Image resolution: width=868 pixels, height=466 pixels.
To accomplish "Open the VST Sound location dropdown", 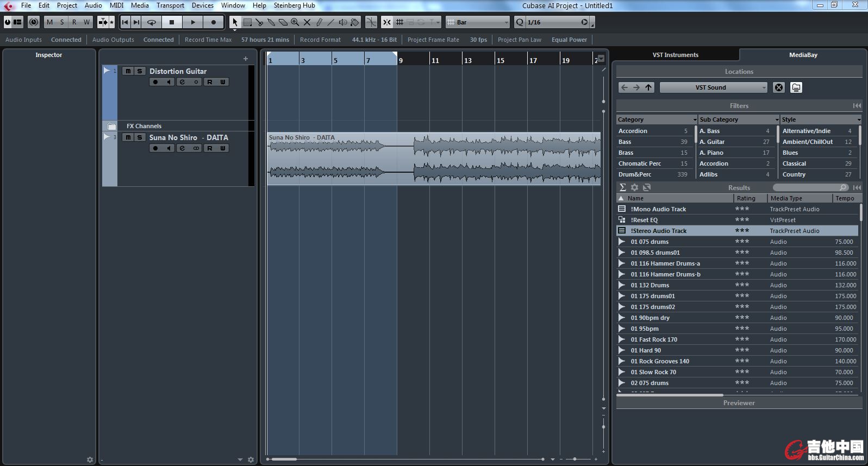I will click(714, 87).
